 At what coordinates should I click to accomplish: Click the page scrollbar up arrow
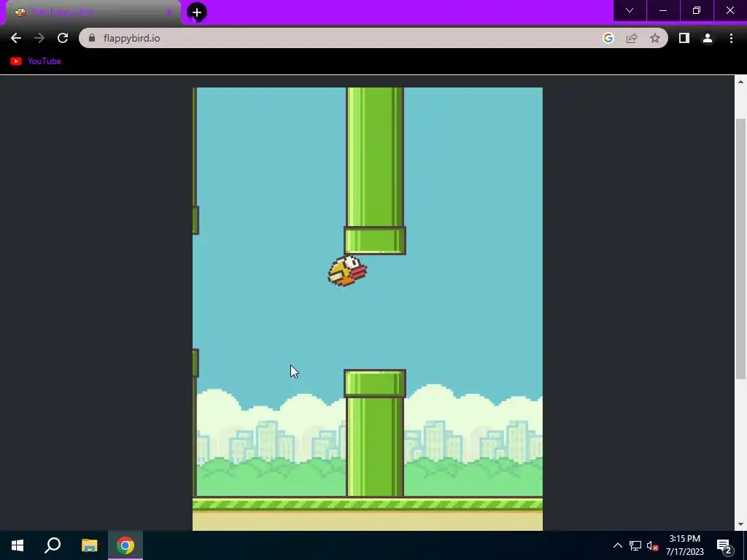point(740,82)
